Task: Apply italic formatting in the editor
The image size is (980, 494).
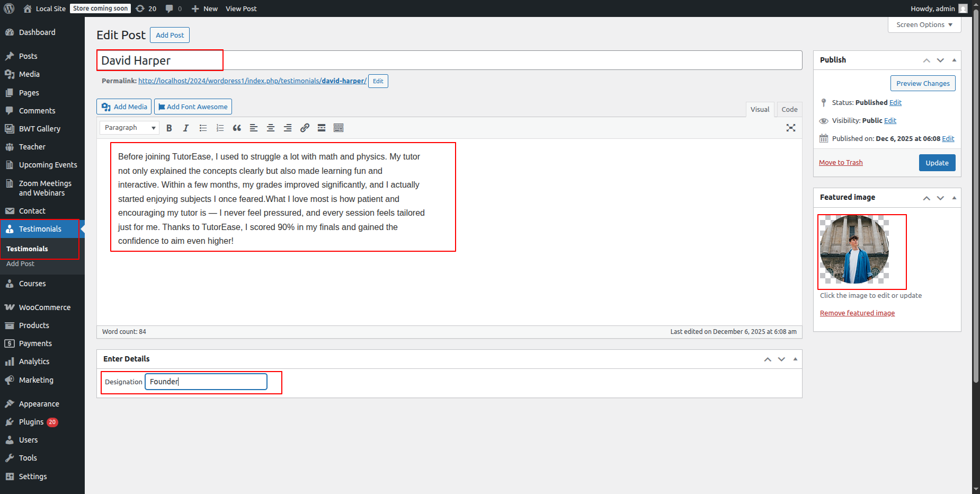Action: 186,128
